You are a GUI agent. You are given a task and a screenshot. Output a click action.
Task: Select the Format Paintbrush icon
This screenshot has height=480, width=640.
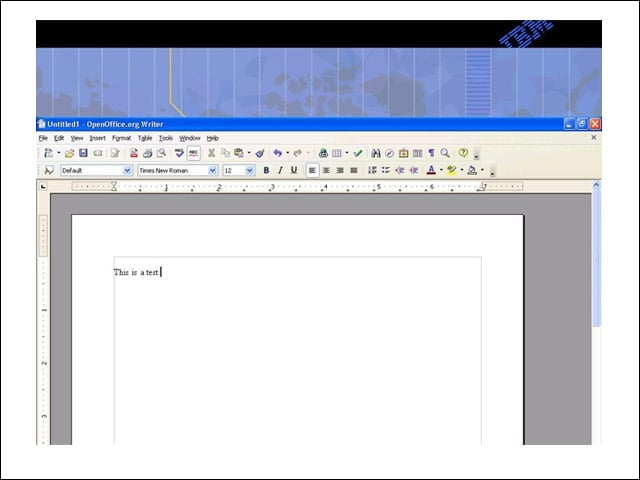tap(260, 153)
